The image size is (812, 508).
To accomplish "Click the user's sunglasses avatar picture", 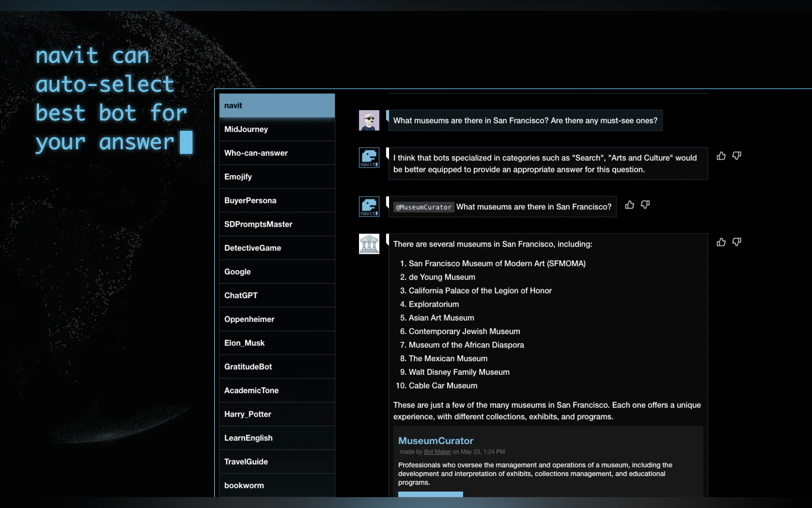I will point(369,120).
